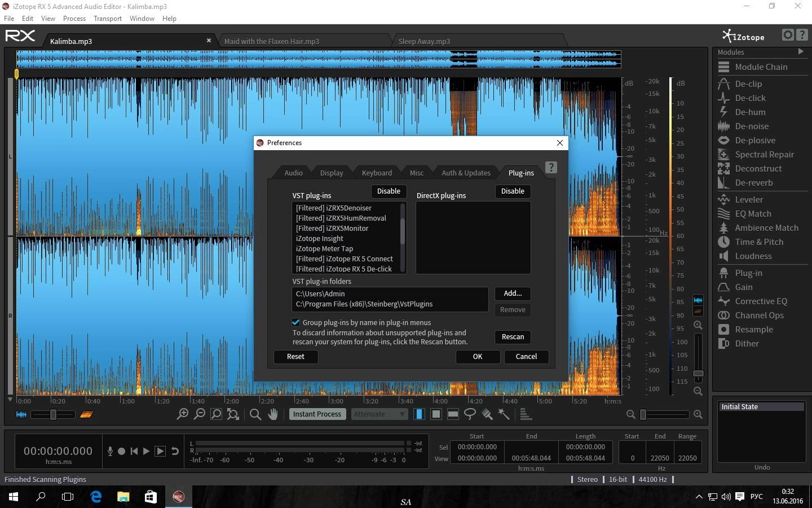812x508 pixels.
Task: Toggle loop playback in transport
Action: [175, 451]
